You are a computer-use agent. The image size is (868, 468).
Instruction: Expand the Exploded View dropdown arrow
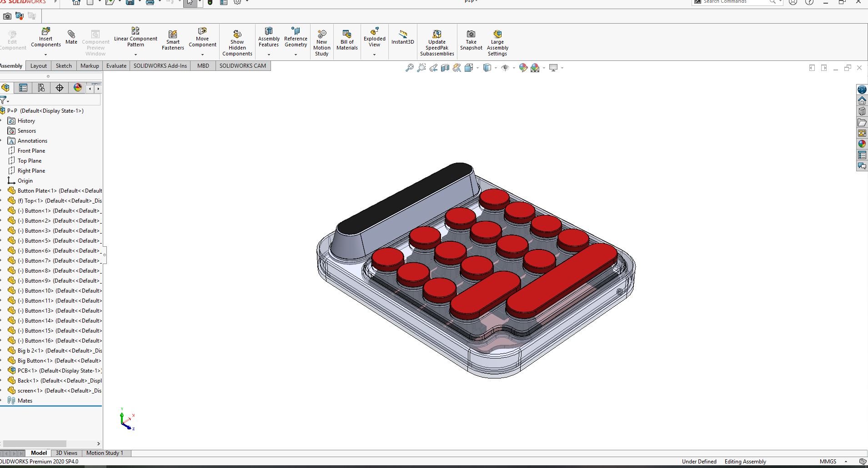coord(374,55)
